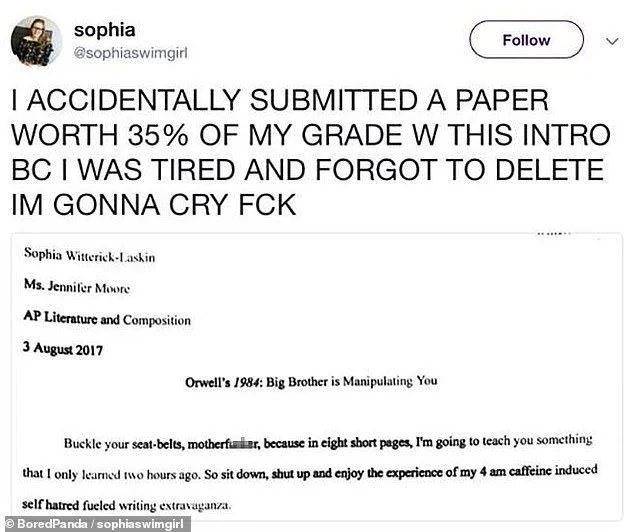Click the copyright symbol in the watermark

pyautogui.click(x=9, y=522)
